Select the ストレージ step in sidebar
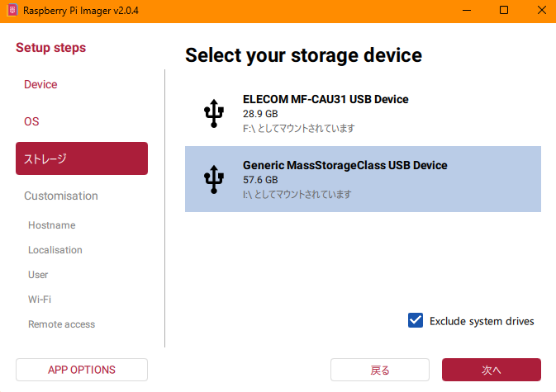556x392 pixels. [82, 158]
